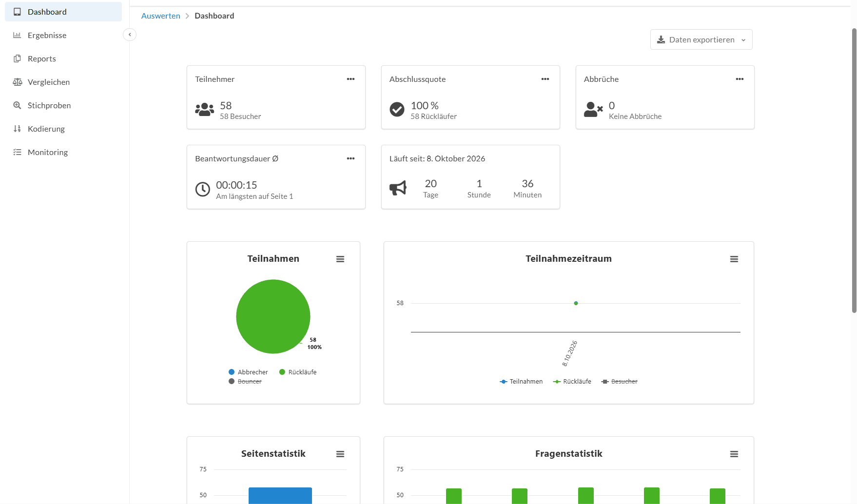This screenshot has height=504, width=857.
Task: Open the Abschlussquote card options menu
Action: click(545, 79)
